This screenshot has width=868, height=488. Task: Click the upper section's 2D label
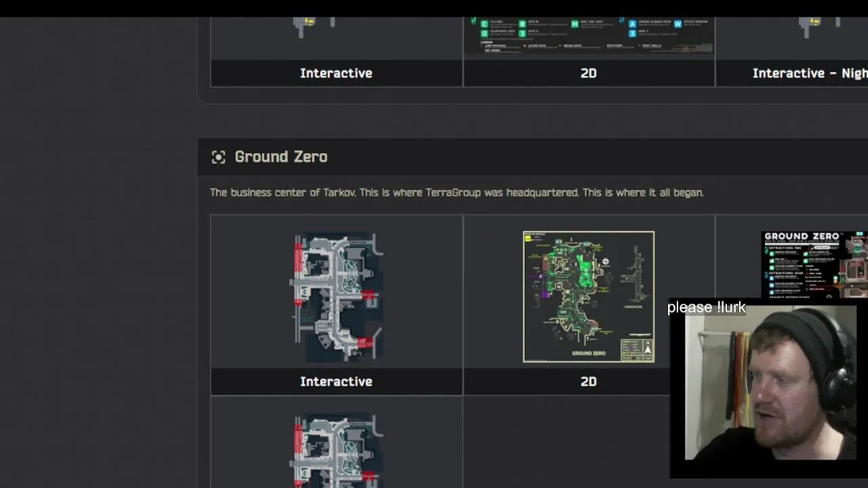[589, 73]
